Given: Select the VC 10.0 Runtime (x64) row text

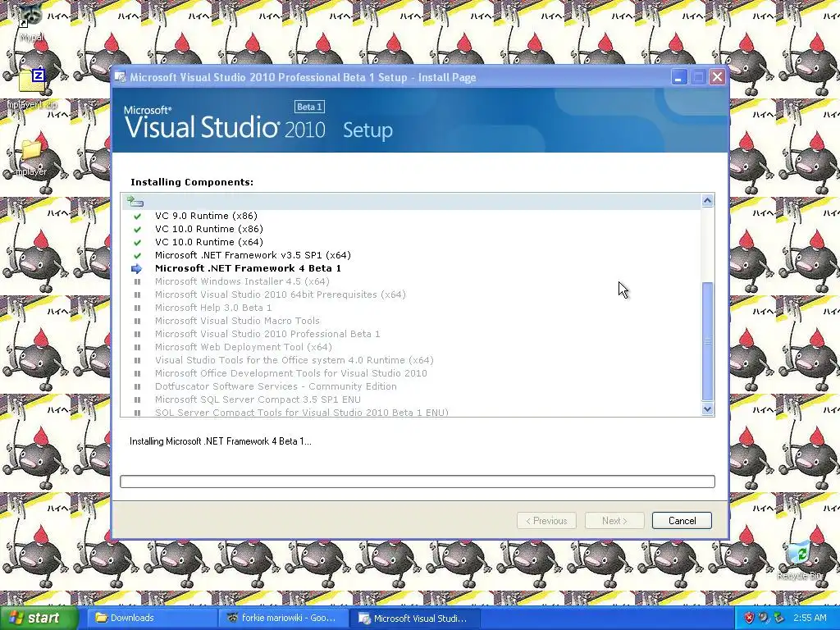Looking at the screenshot, I should tap(209, 242).
